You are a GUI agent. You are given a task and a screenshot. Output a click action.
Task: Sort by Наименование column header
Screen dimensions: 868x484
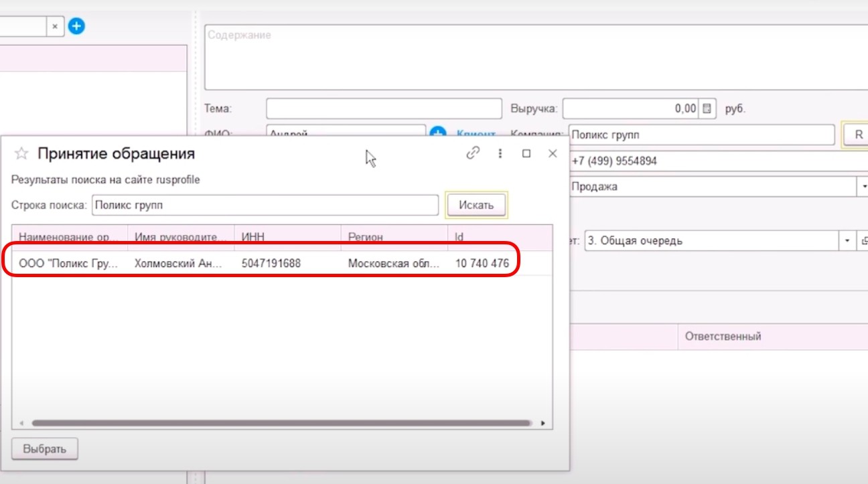(x=70, y=237)
